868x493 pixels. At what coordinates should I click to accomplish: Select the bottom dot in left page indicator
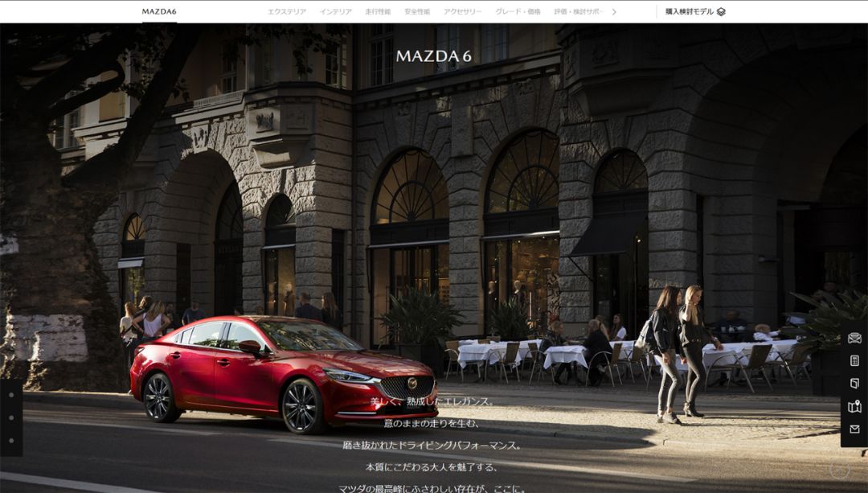[11, 441]
